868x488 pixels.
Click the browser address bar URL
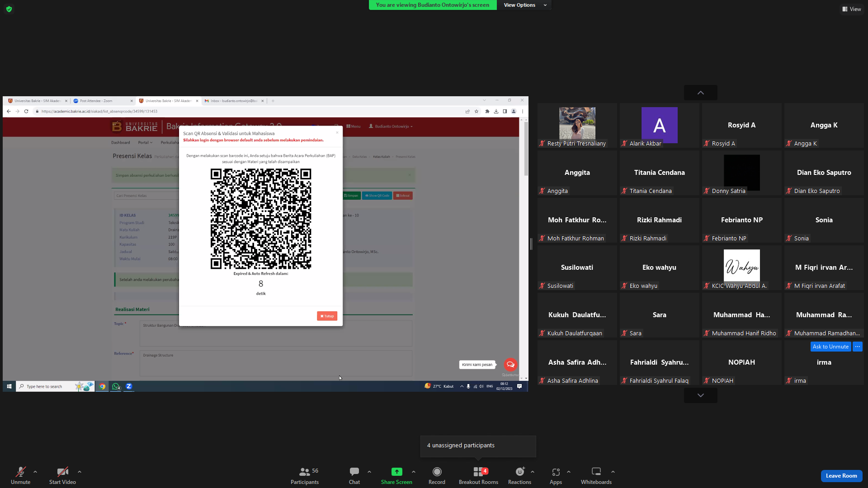(99, 111)
